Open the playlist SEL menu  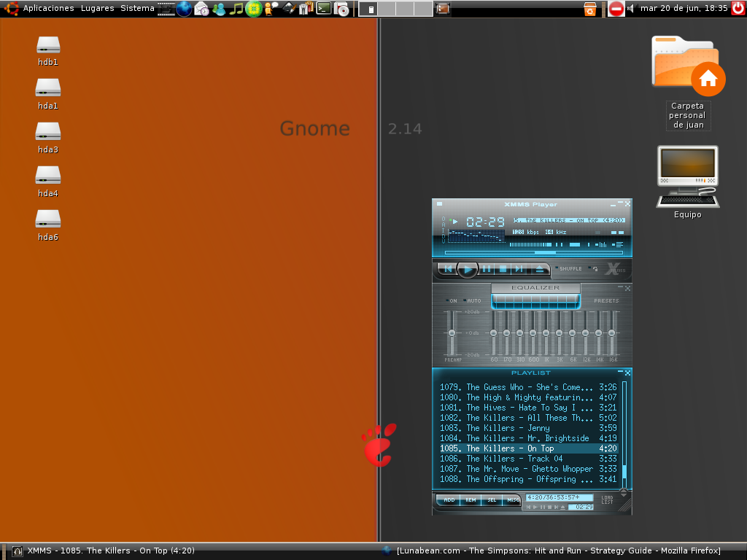point(492,500)
